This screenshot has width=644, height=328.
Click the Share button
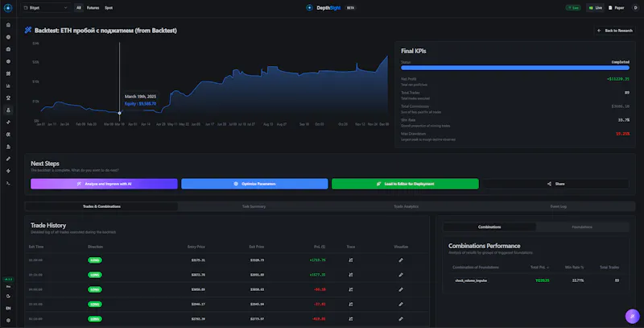[555, 184]
